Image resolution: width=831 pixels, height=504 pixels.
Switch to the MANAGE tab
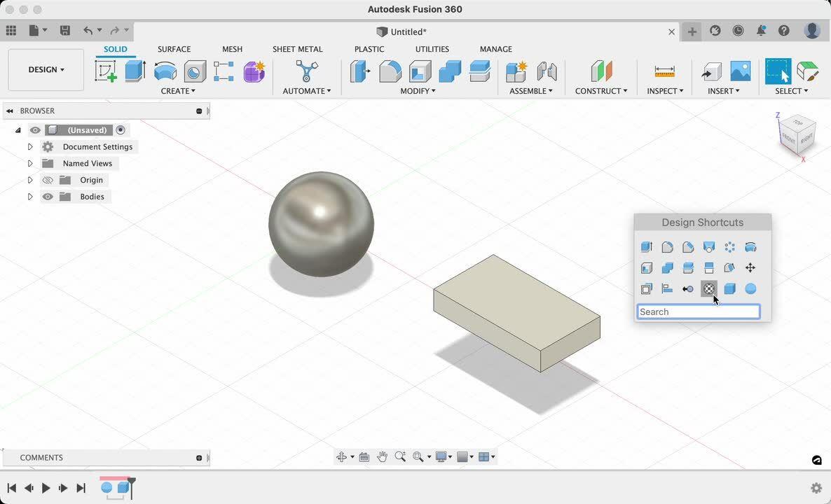pos(495,49)
